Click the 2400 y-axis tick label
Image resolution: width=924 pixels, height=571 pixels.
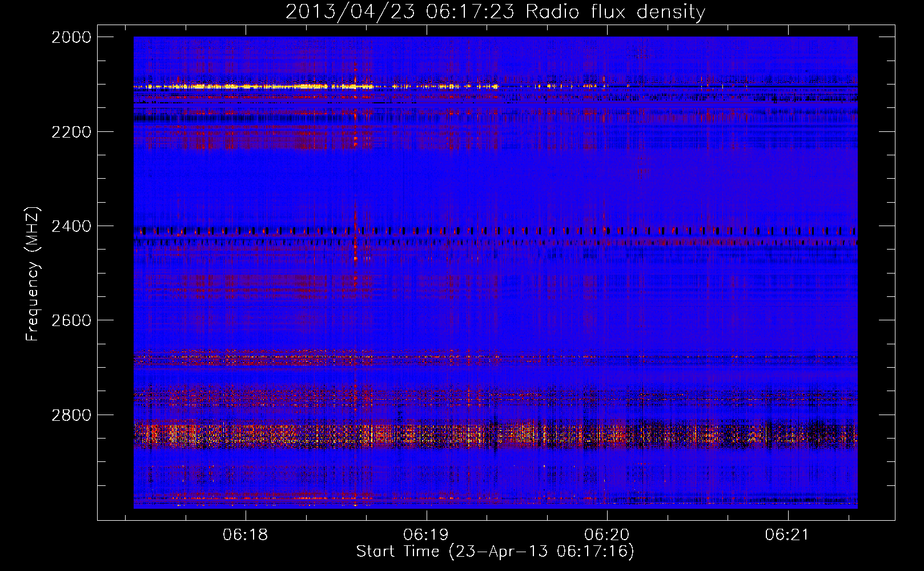coord(71,227)
